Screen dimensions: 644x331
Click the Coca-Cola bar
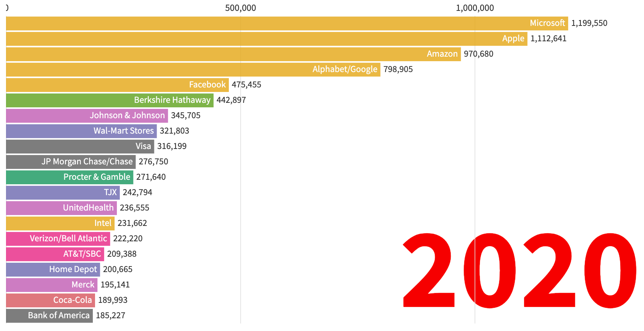[x=50, y=300]
